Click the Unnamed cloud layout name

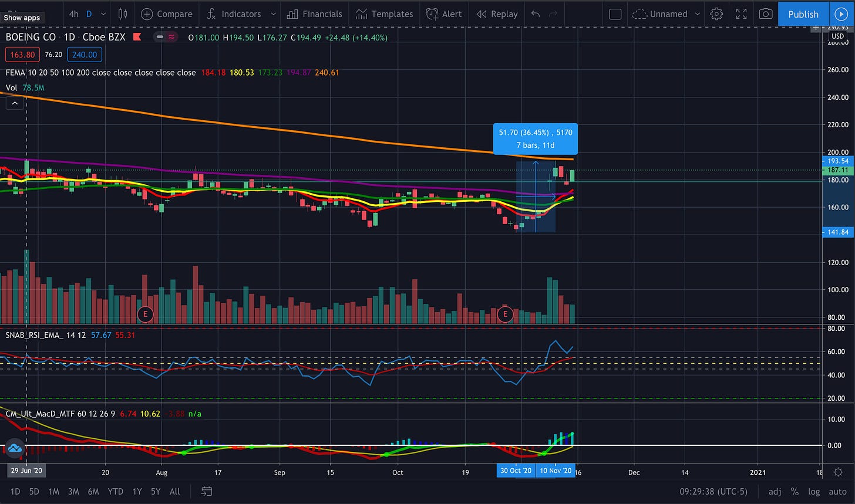tap(660, 13)
